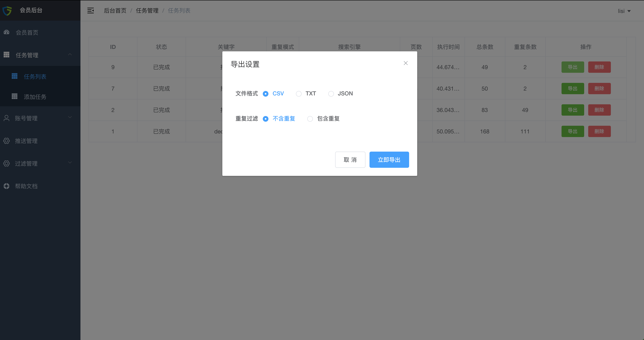Select the TXT file format radio
Image resolution: width=644 pixels, height=340 pixels.
click(299, 94)
